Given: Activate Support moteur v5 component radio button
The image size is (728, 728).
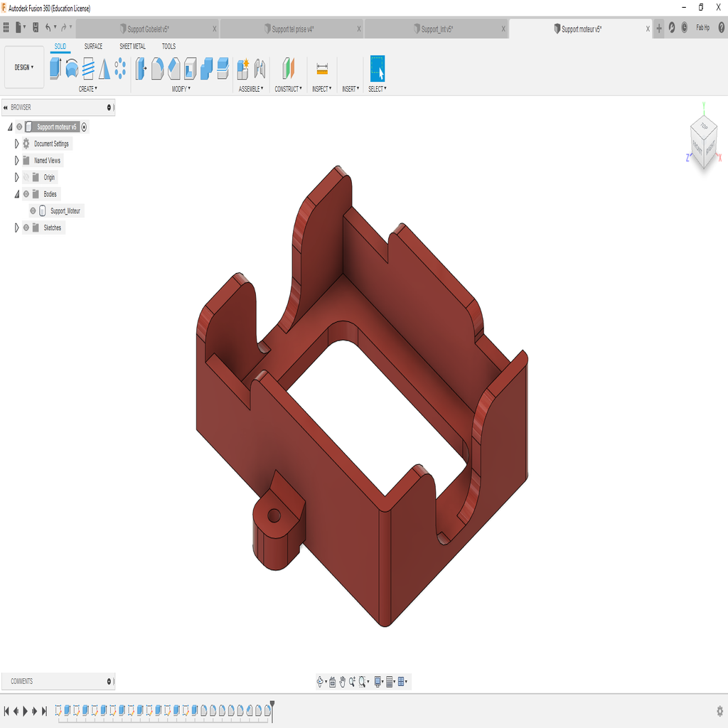Looking at the screenshot, I should [84, 127].
